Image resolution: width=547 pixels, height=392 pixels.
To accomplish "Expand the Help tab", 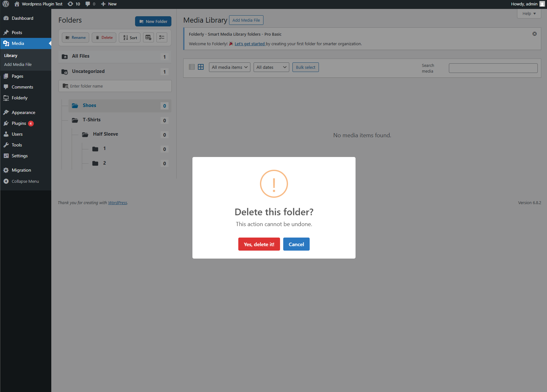I will 529,14.
